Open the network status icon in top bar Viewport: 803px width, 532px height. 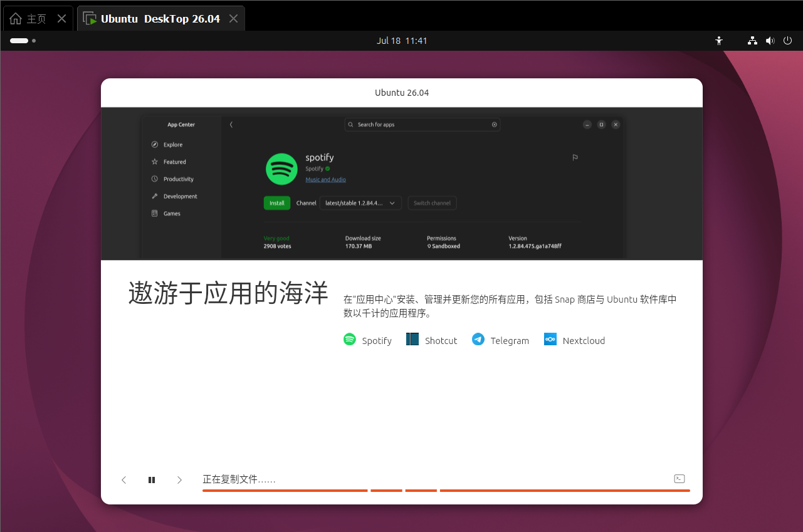[x=752, y=41]
